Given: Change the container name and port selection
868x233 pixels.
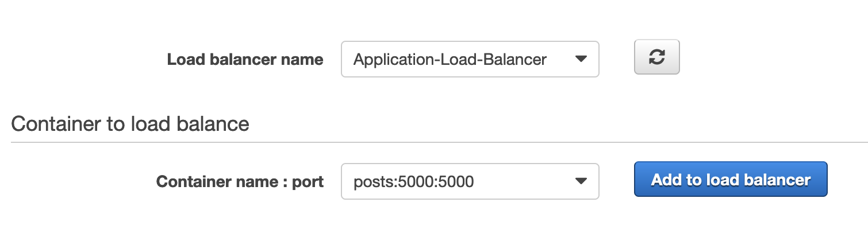Looking at the screenshot, I should pyautogui.click(x=470, y=181).
